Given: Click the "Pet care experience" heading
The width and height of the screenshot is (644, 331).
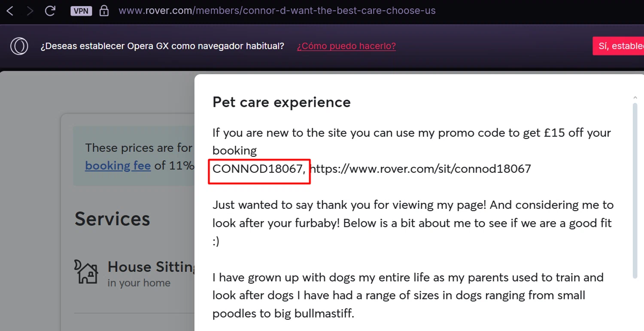Looking at the screenshot, I should click(x=281, y=102).
